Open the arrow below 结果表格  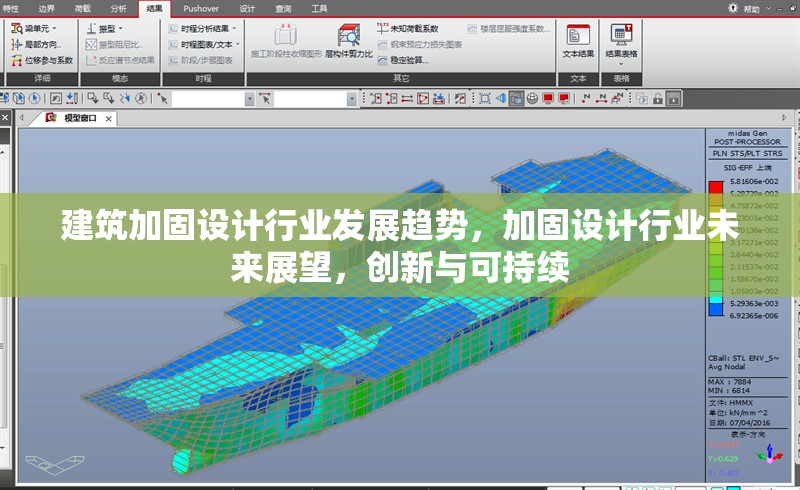(621, 64)
